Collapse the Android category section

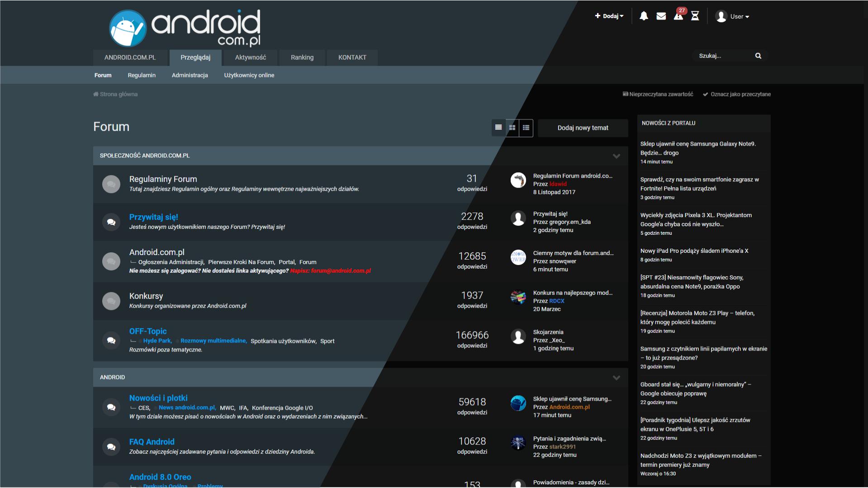616,378
